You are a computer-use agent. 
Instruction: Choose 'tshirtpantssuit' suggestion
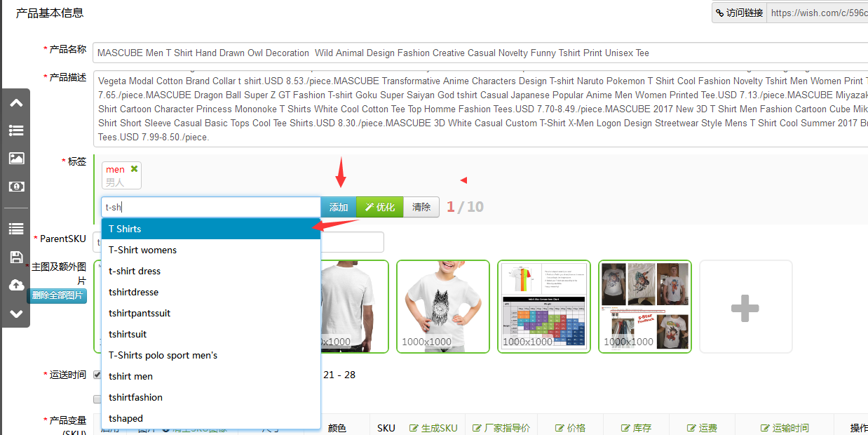(211, 313)
